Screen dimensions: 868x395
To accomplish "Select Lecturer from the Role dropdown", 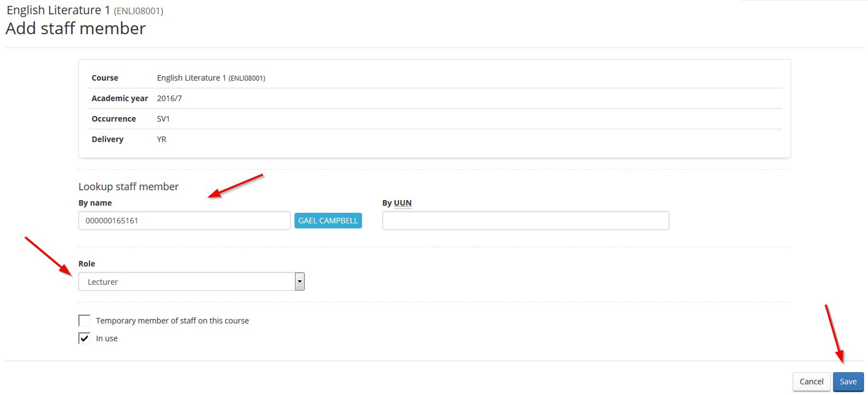I will [x=190, y=281].
